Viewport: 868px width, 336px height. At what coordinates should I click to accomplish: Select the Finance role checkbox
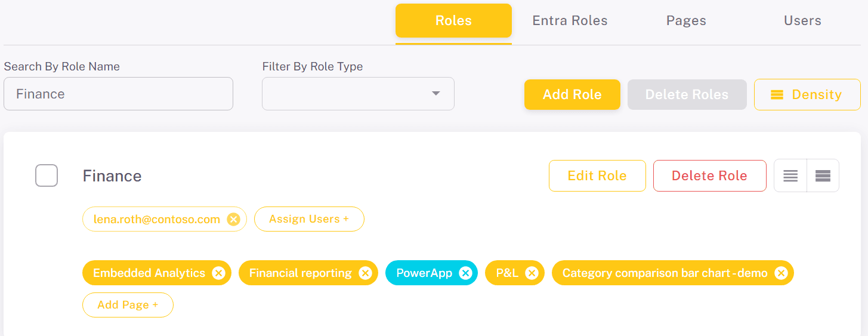point(47,175)
